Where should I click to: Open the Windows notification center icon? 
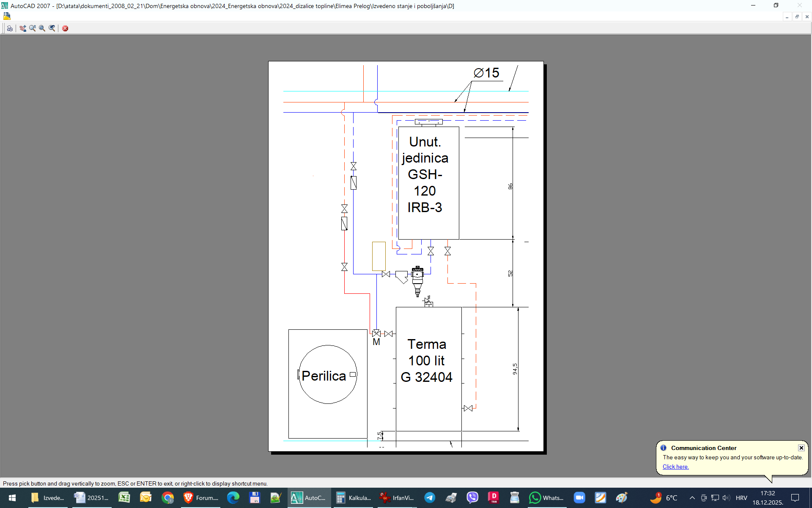click(795, 498)
